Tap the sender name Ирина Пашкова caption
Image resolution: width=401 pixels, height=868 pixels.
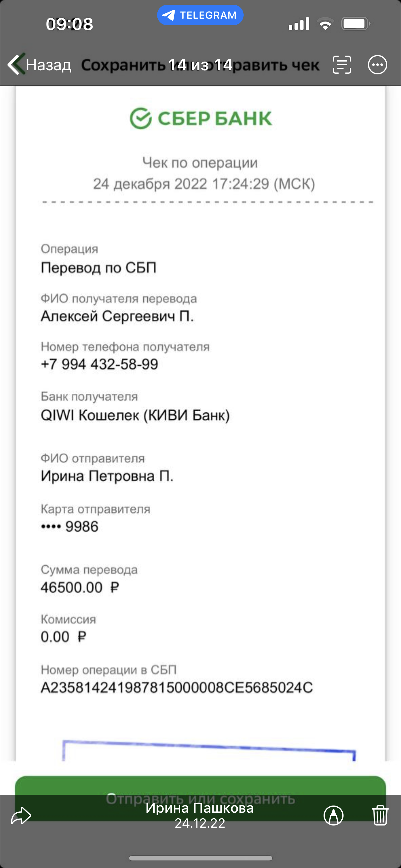200,808
